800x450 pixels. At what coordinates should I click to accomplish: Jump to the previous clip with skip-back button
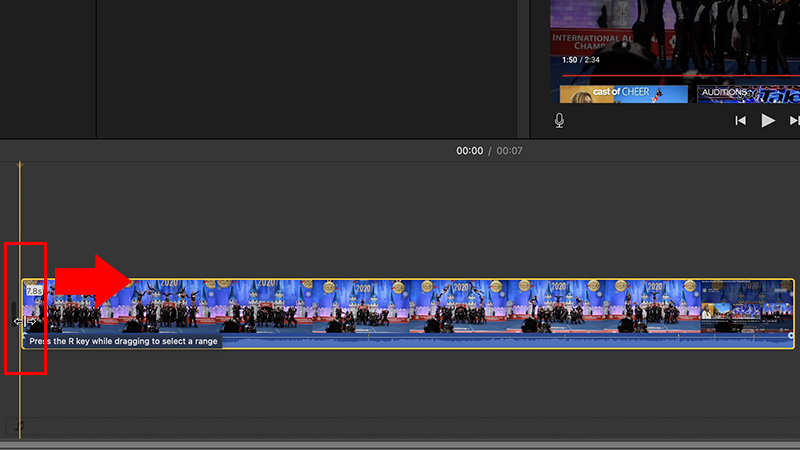pyautogui.click(x=740, y=120)
